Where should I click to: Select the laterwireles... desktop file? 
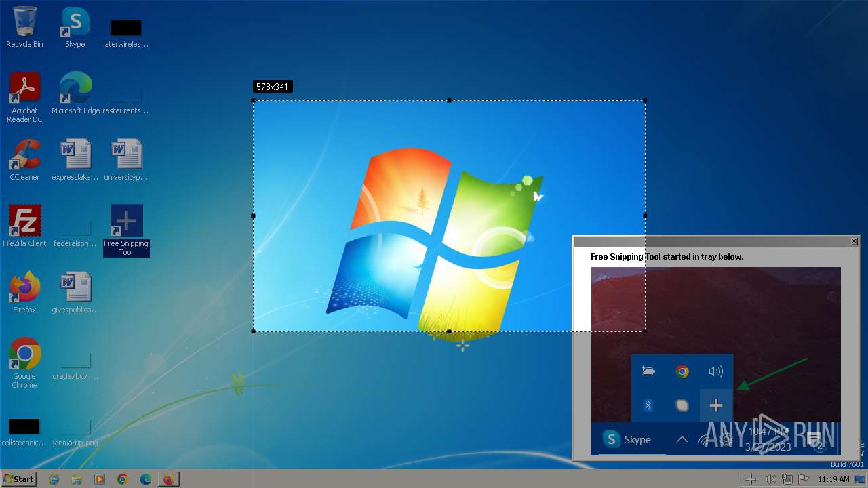click(x=126, y=33)
